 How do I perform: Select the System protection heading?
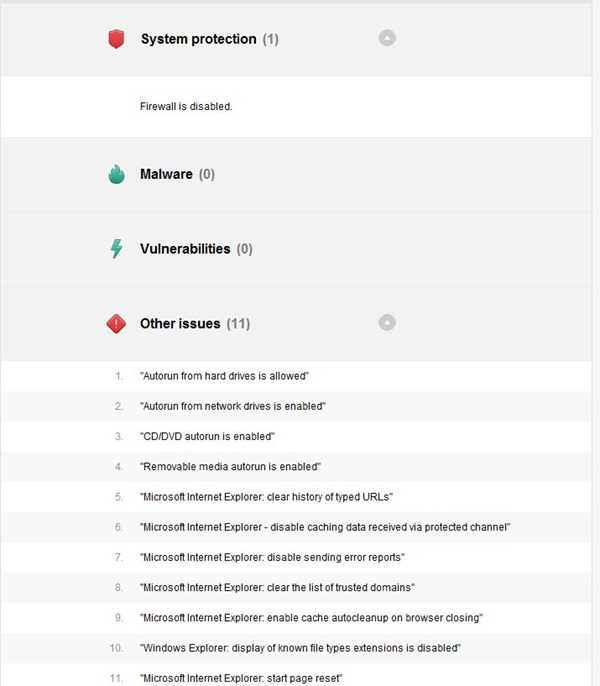[198, 39]
